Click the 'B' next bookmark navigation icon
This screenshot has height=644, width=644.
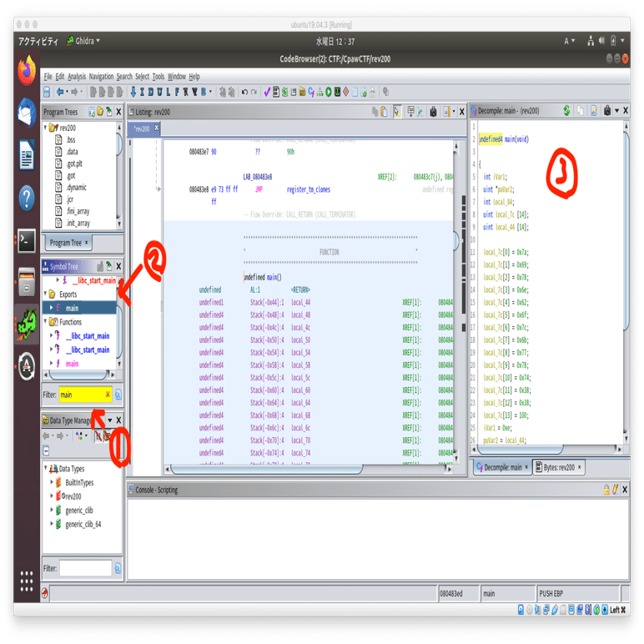(x=204, y=92)
